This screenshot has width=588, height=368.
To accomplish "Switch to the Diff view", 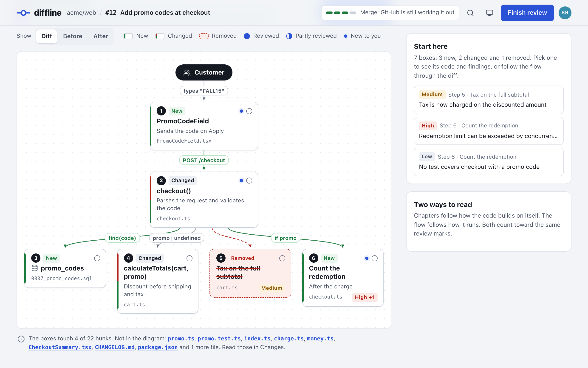I will (x=47, y=36).
